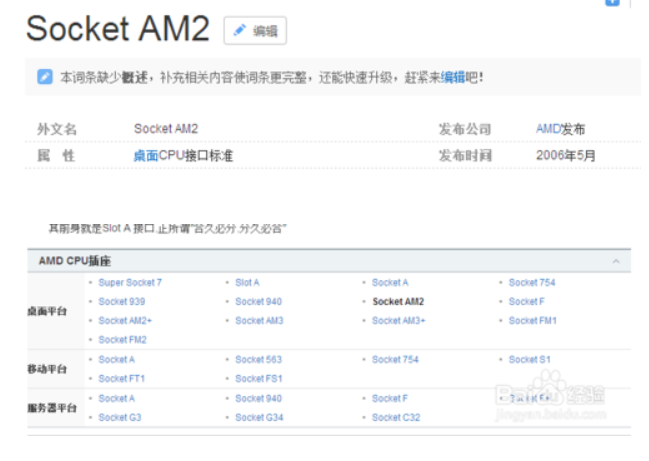Image resolution: width=649 pixels, height=461 pixels.
Task: Open Socket F link in 桌面平台 row
Action: [526, 302]
